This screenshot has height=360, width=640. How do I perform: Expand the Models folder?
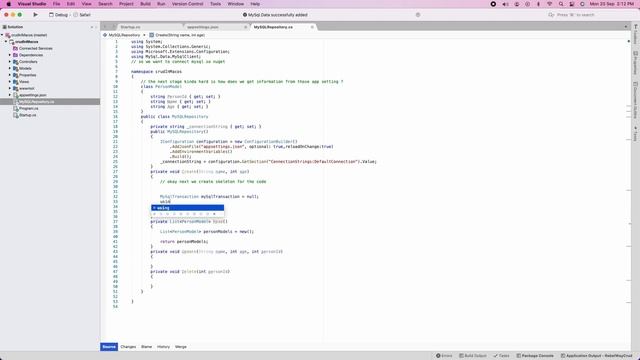tap(10, 68)
